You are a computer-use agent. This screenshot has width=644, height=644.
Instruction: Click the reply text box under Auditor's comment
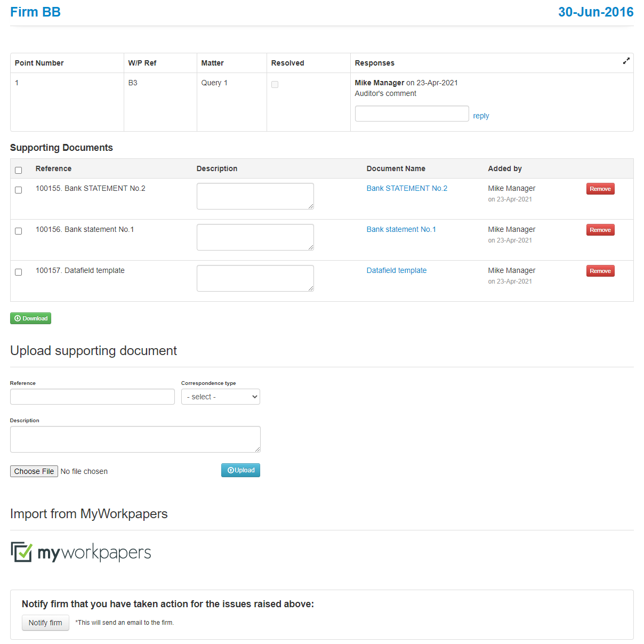(x=412, y=114)
